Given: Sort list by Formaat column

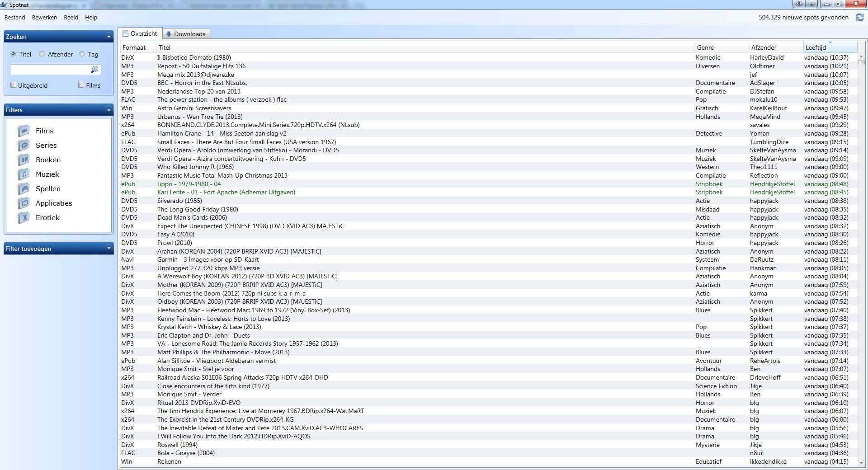Looking at the screenshot, I should tap(138, 47).
